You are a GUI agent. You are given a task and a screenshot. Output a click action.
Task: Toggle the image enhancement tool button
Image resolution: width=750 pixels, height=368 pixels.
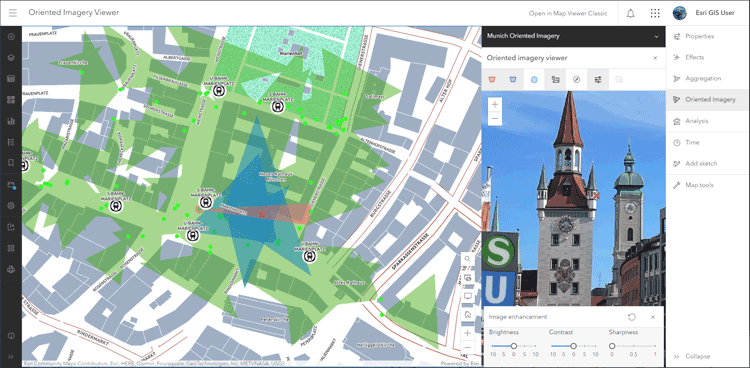(x=598, y=80)
